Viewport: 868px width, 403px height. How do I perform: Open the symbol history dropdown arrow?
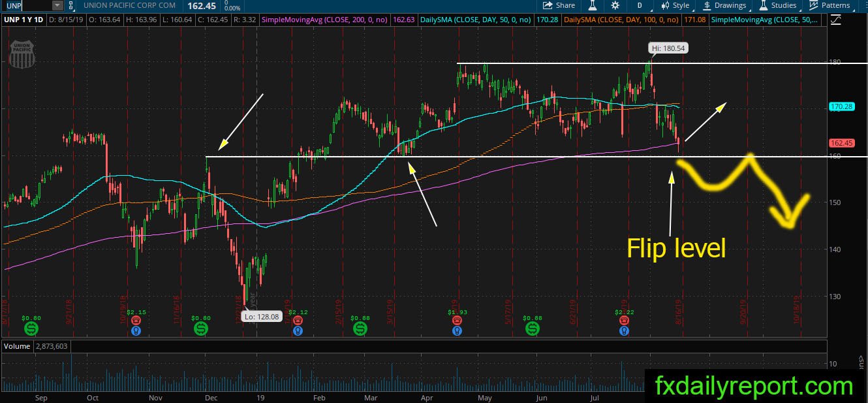pos(57,5)
